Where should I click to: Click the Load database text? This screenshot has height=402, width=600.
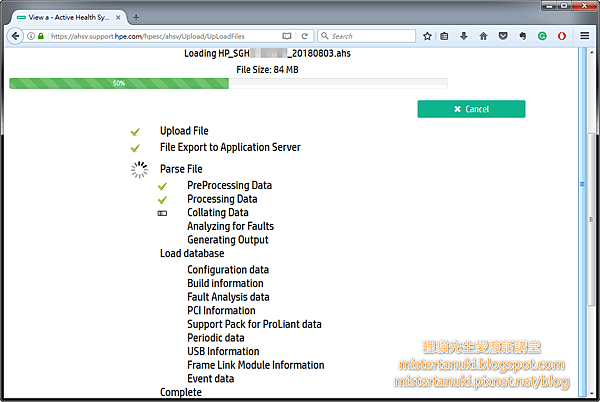coord(192,253)
